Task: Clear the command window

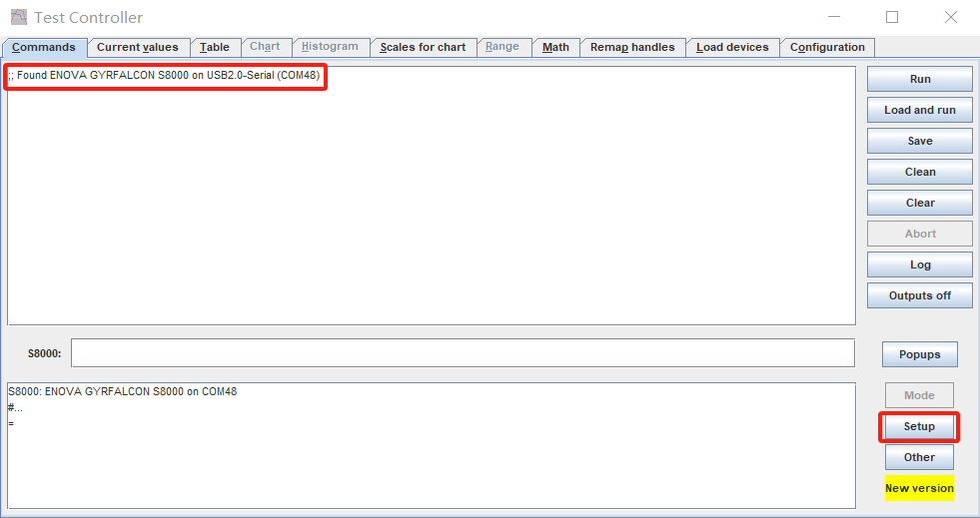Action: pyautogui.click(x=919, y=203)
